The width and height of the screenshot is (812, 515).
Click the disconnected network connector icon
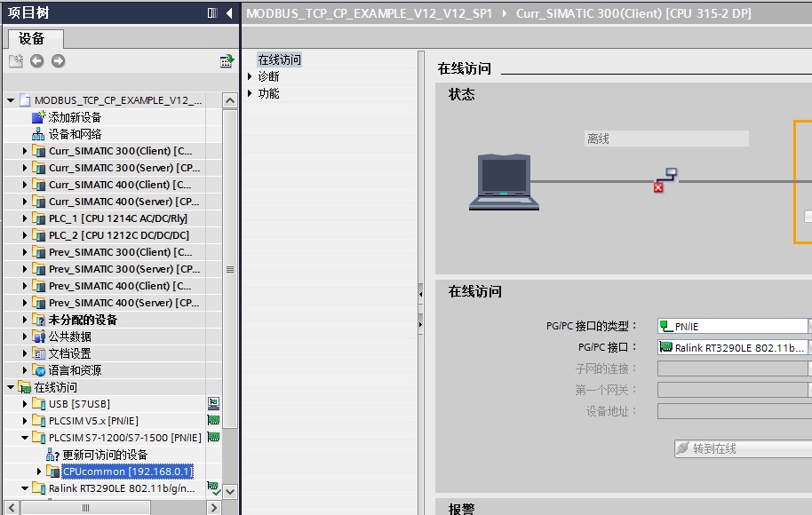pyautogui.click(x=665, y=180)
